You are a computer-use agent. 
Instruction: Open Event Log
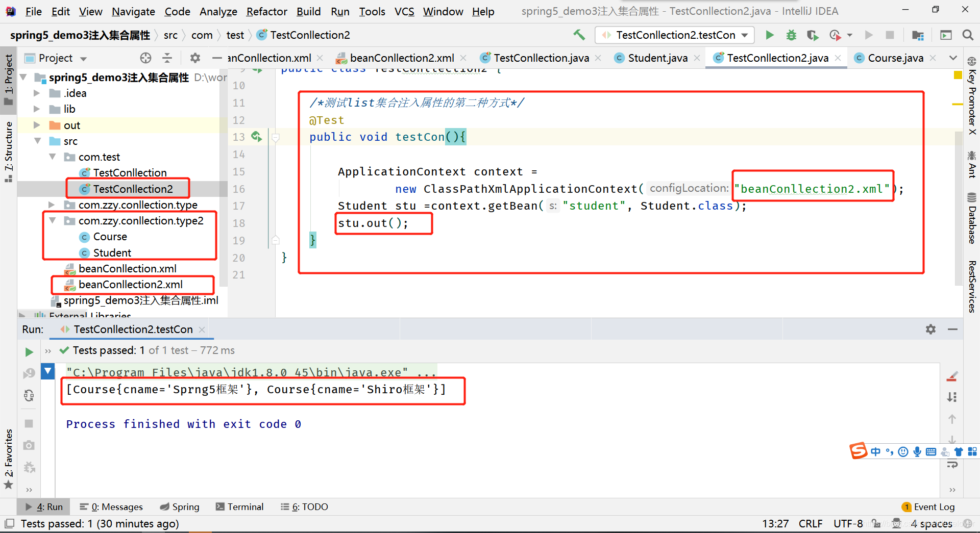click(x=928, y=506)
